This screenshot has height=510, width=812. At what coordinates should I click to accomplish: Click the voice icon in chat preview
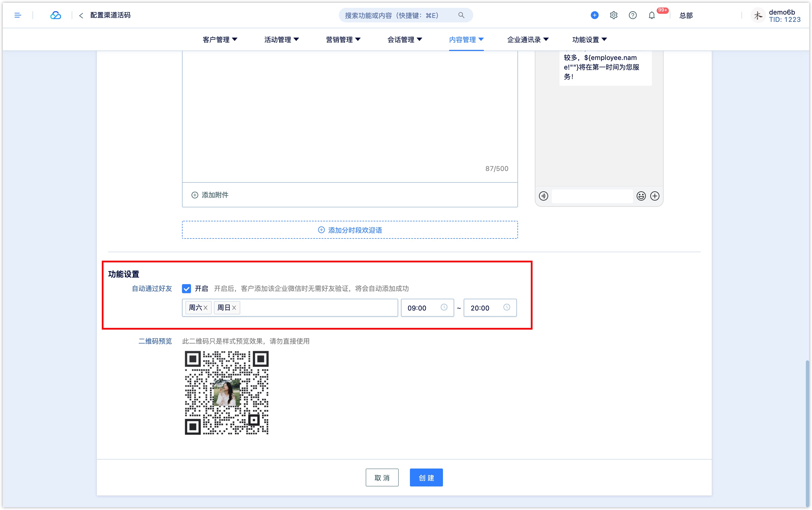(543, 196)
